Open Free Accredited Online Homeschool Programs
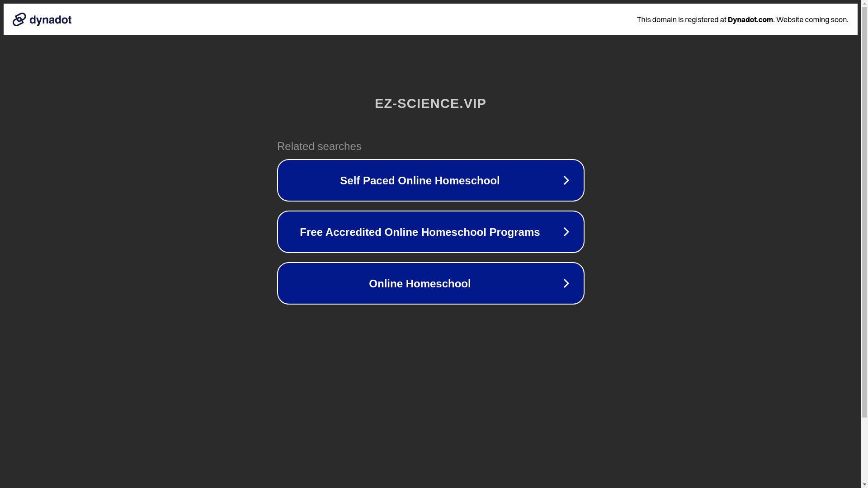868x488 pixels. pyautogui.click(x=430, y=232)
